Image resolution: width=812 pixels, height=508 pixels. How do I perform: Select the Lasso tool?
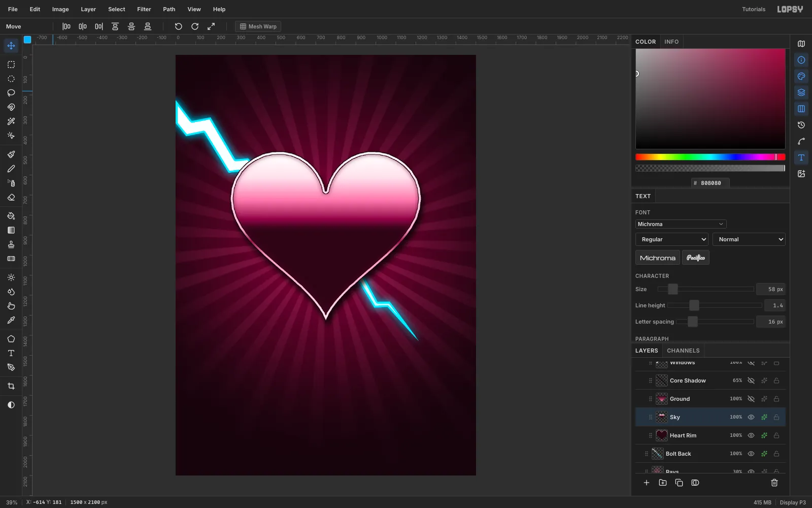point(11,93)
